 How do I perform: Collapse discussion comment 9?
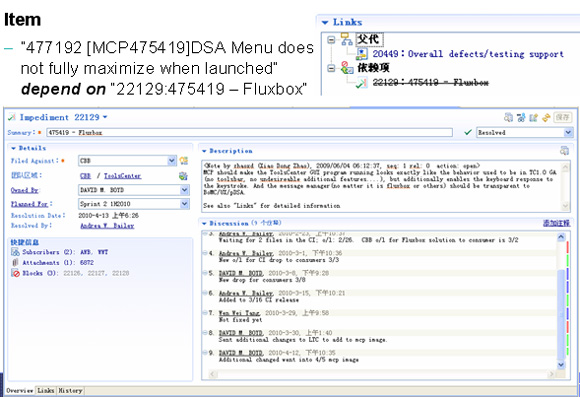coord(205,353)
